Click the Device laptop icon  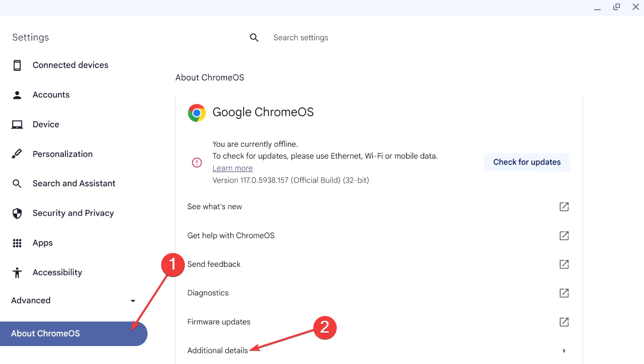(x=17, y=125)
